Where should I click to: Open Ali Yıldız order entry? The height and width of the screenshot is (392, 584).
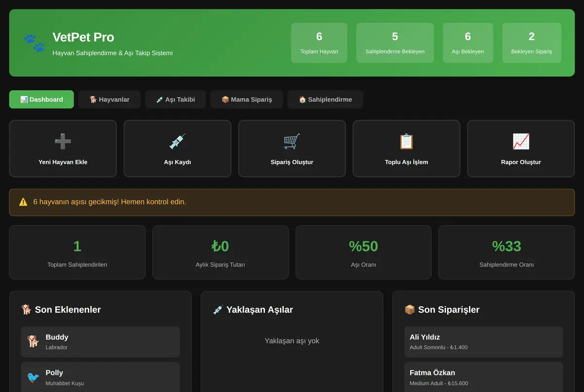pyautogui.click(x=484, y=341)
